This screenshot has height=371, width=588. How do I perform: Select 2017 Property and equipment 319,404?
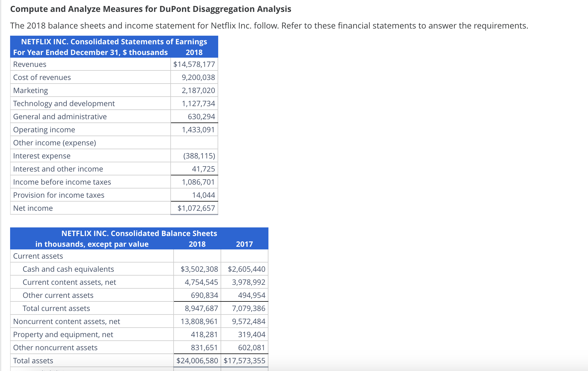[251, 334]
